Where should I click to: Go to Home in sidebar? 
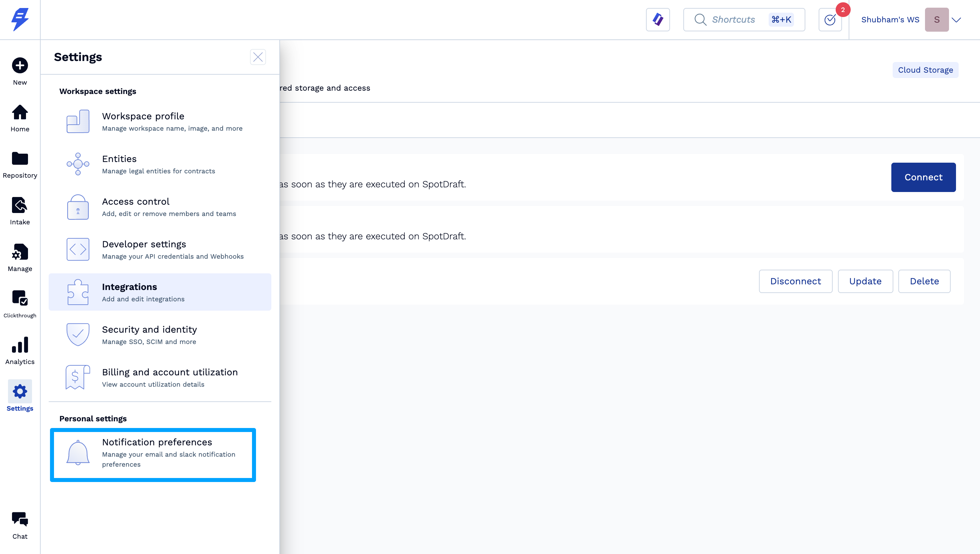pos(20,113)
